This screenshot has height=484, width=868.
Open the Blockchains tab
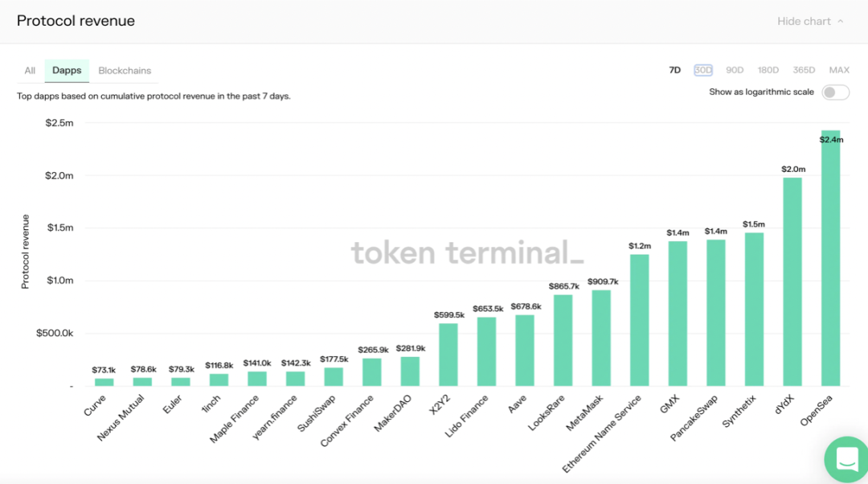125,70
